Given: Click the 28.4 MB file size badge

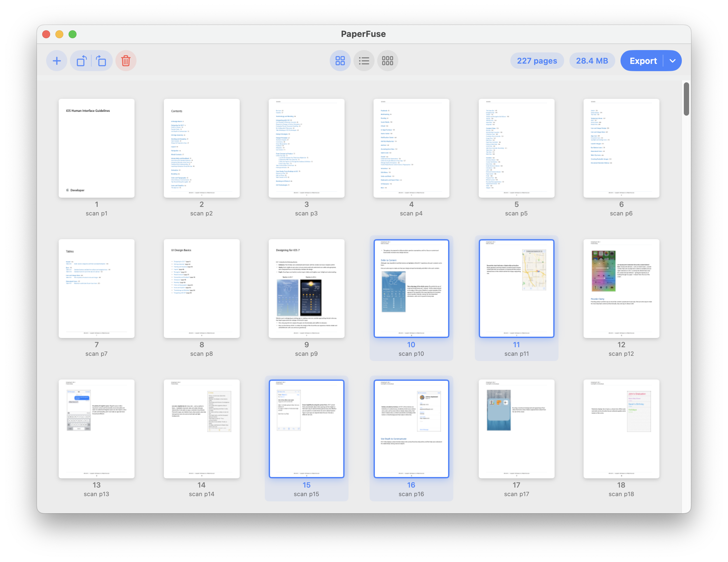Looking at the screenshot, I should coord(592,61).
